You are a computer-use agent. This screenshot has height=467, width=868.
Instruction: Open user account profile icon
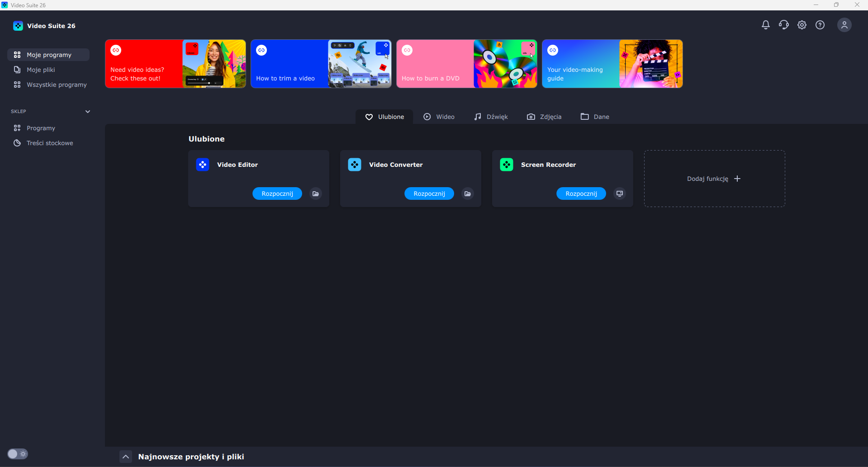(x=844, y=25)
